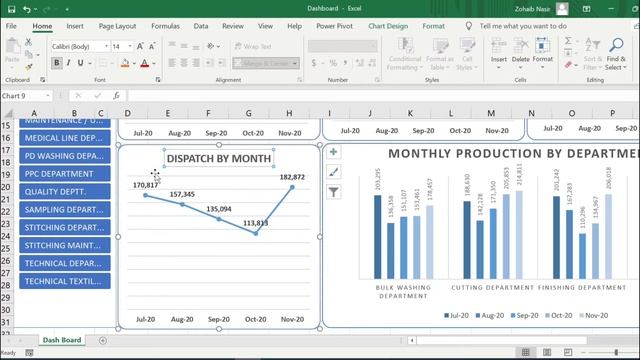640x360 pixels.
Task: Click the user account Zohaib Nasir
Action: tap(532, 9)
